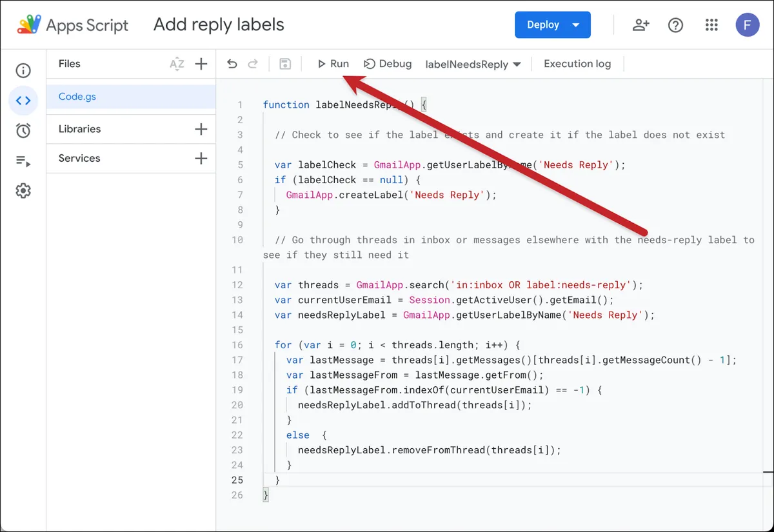Click the 'for (var i = 0' loop line
The height and width of the screenshot is (532, 774).
coord(397,345)
